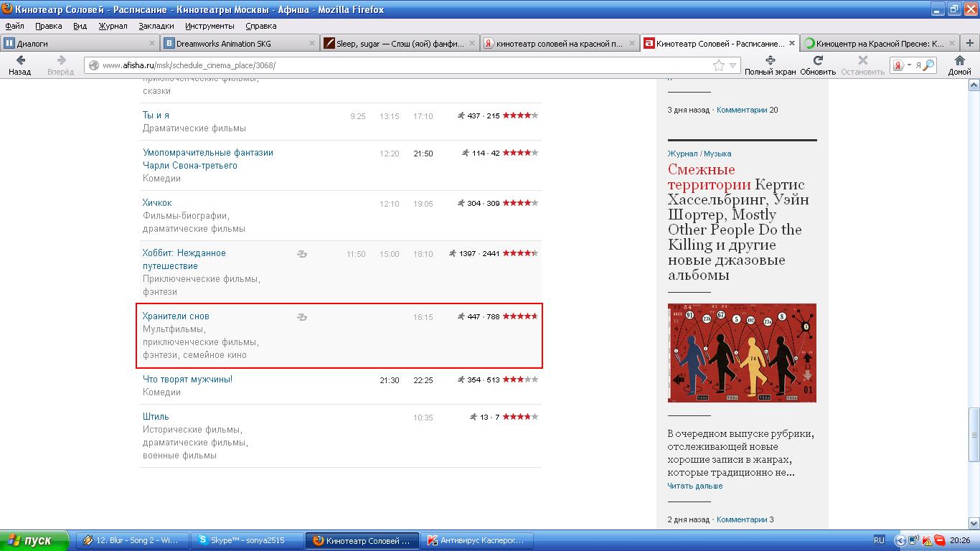Close the Диалоги tab

[151, 43]
